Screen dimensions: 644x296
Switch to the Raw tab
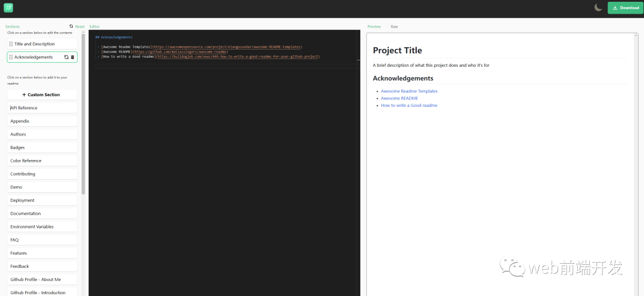(x=394, y=26)
